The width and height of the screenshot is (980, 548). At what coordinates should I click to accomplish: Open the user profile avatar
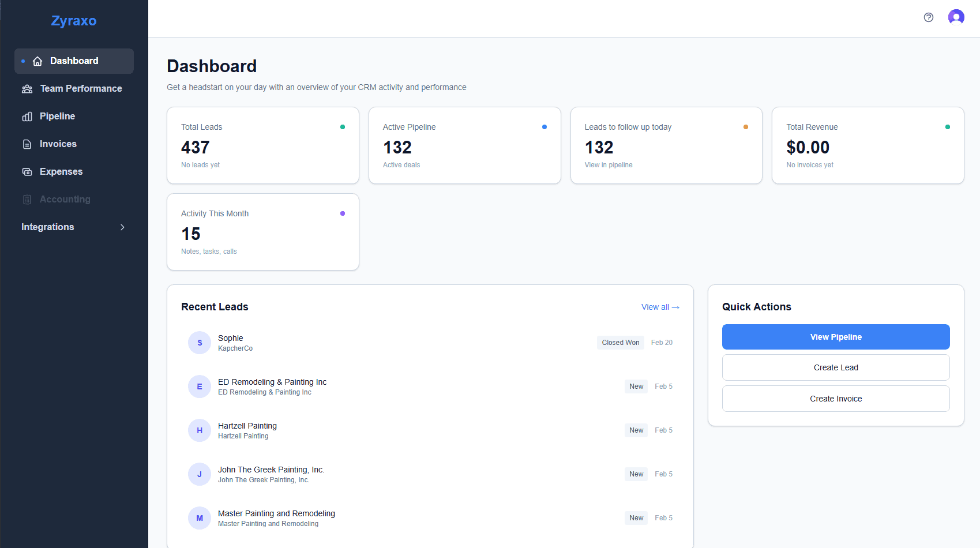tap(956, 17)
